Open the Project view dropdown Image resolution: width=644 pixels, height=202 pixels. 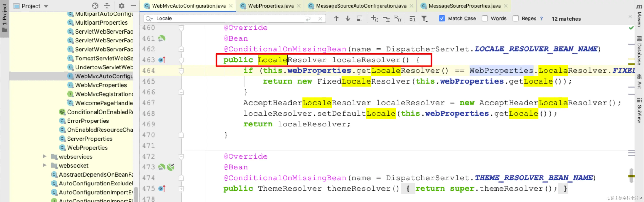coord(46,6)
